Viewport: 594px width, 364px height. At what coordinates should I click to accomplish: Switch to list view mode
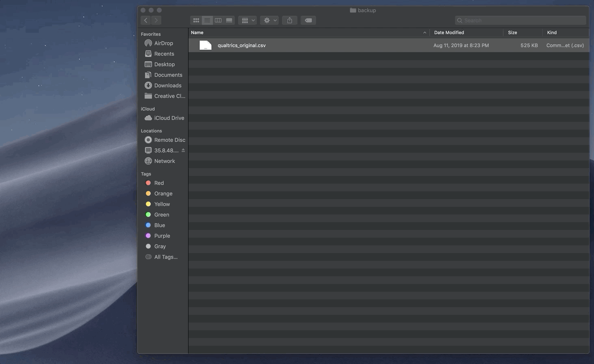click(x=207, y=20)
